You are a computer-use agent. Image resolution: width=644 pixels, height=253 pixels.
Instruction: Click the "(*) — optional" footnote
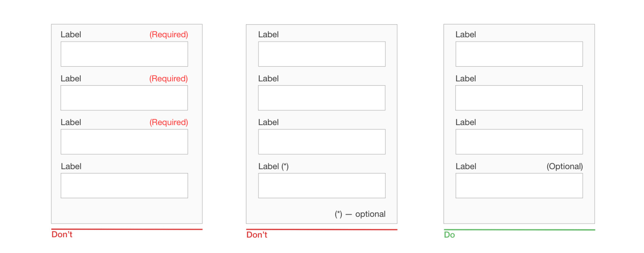(360, 214)
